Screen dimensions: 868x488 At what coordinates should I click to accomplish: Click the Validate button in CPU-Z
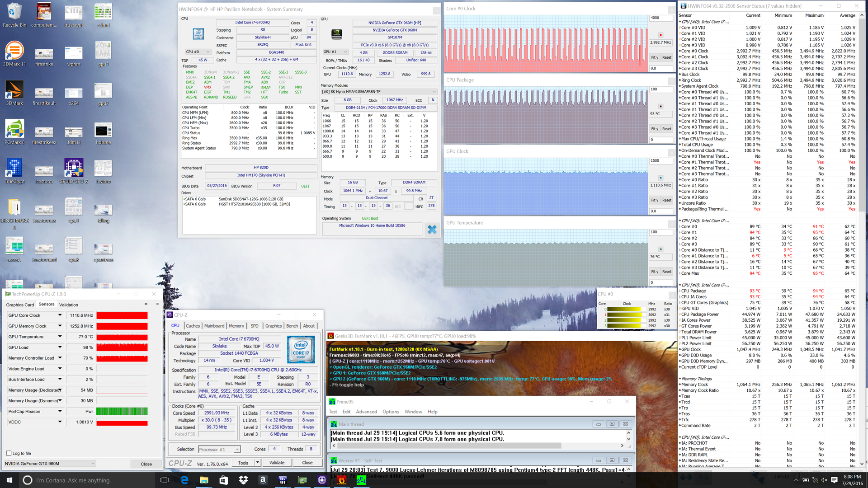pos(277,462)
